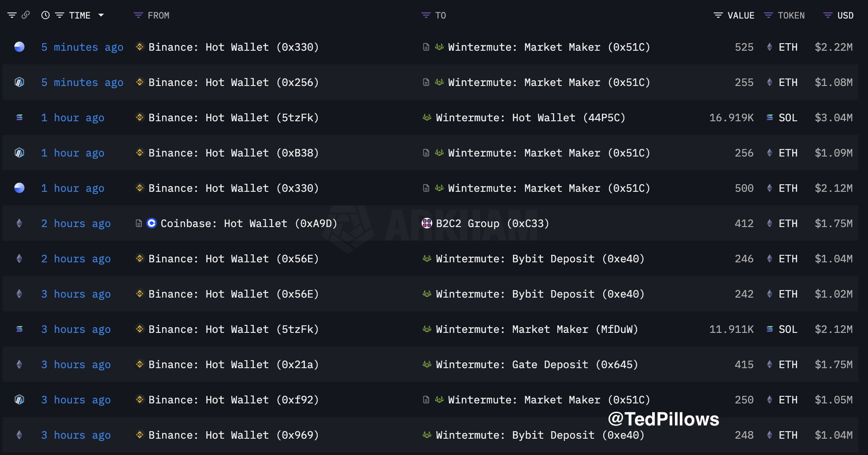Screen dimensions: 868x455
Task: Click Solana chain icon on 16.919K SOL row
Action: 19,117
